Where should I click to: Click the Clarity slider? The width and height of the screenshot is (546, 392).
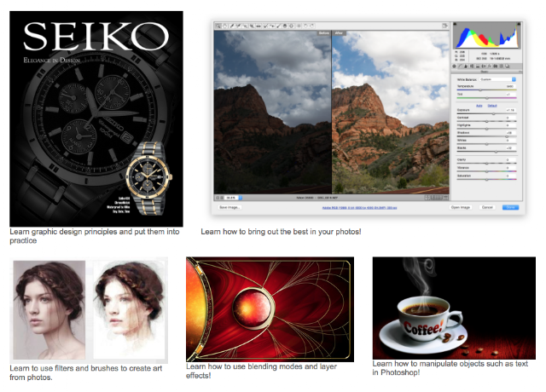pos(486,163)
